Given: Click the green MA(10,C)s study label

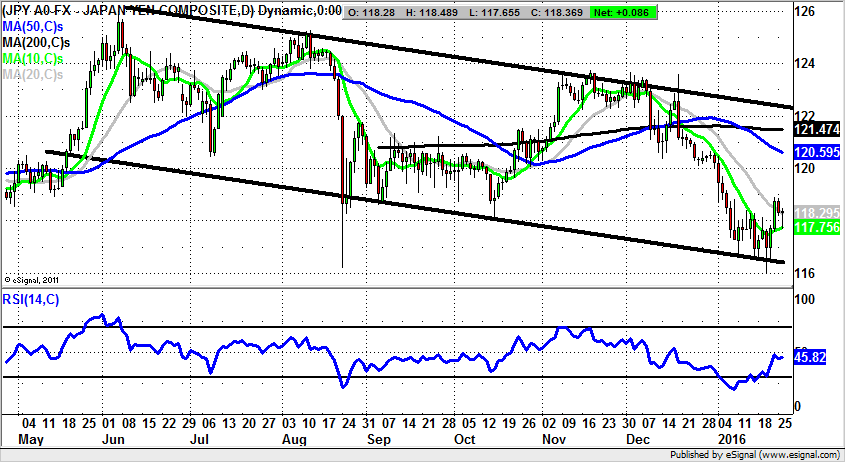Looking at the screenshot, I should pyautogui.click(x=33, y=59).
